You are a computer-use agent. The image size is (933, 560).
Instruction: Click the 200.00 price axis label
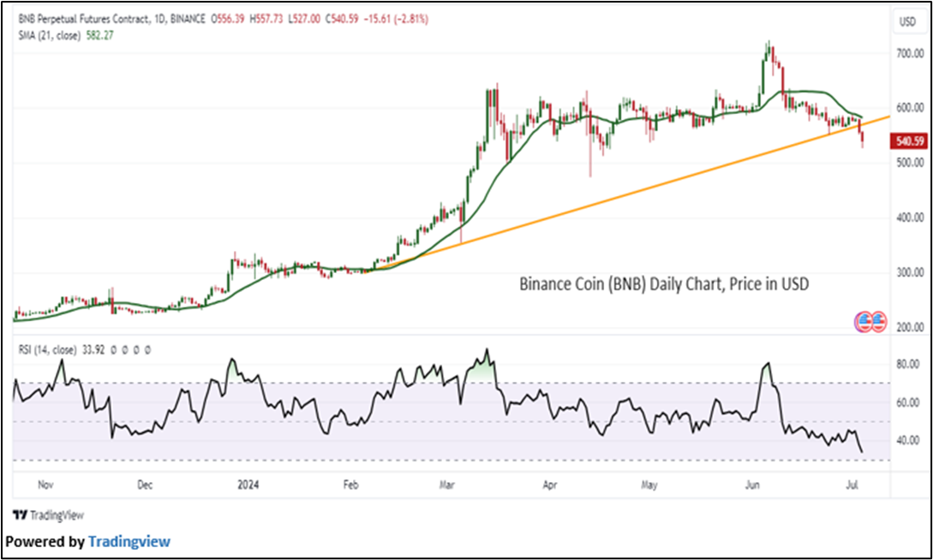[911, 328]
